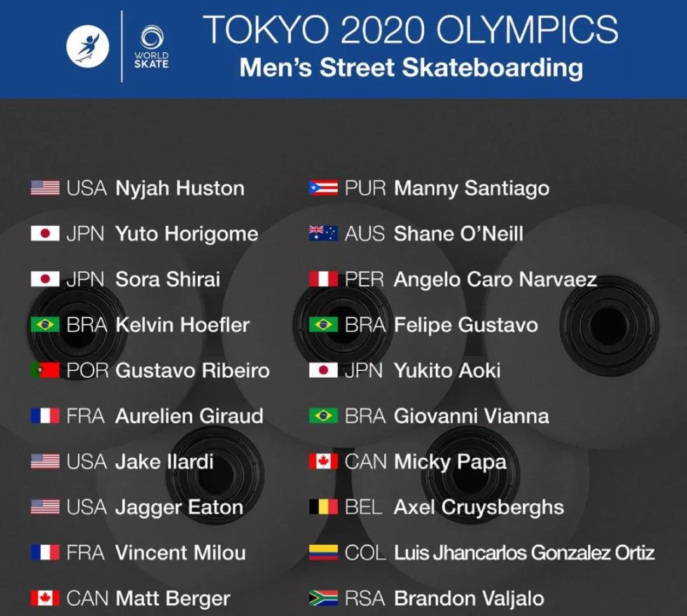This screenshot has width=687, height=616.
Task: Click the Peru flag beside Angelo Caro Narvaez
Action: pyautogui.click(x=323, y=279)
